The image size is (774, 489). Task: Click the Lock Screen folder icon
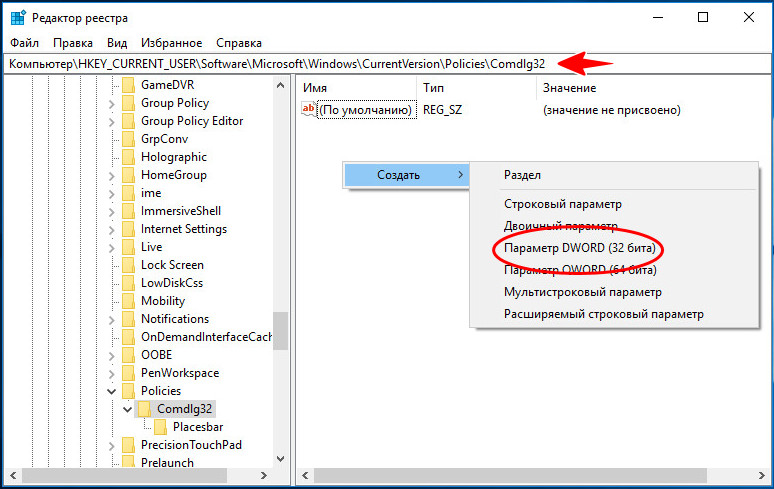coord(128,265)
